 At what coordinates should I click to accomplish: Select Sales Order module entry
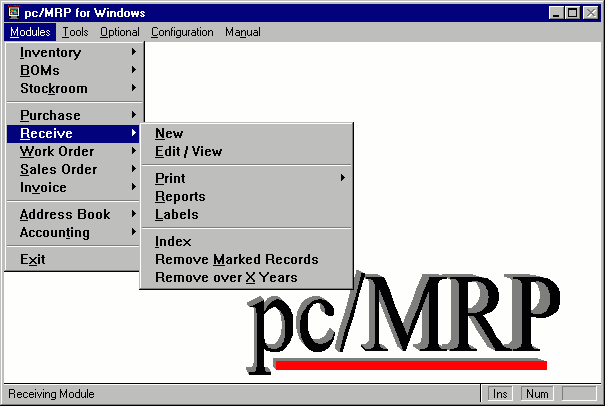point(74,170)
